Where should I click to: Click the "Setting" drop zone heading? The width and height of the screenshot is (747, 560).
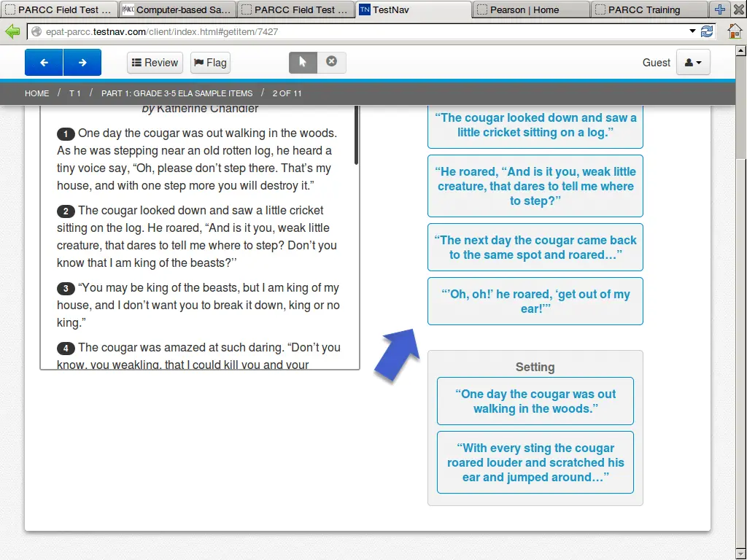pyautogui.click(x=535, y=367)
